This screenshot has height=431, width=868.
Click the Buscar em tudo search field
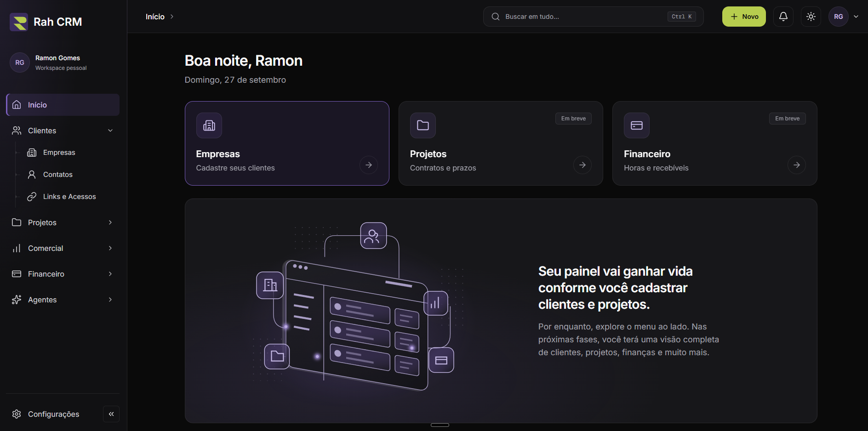point(593,17)
